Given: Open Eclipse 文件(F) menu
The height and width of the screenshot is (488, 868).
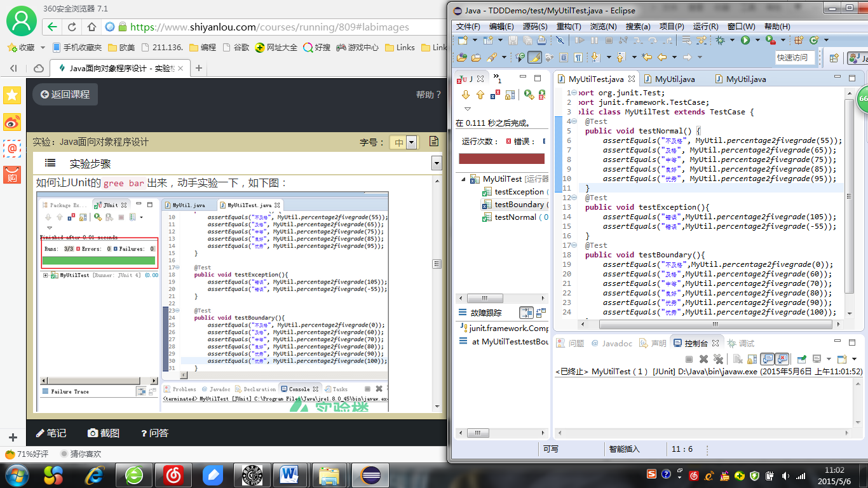Looking at the screenshot, I should [468, 27].
